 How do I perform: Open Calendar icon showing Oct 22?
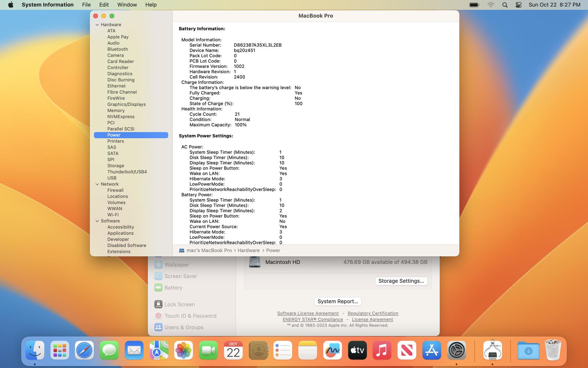click(x=233, y=350)
